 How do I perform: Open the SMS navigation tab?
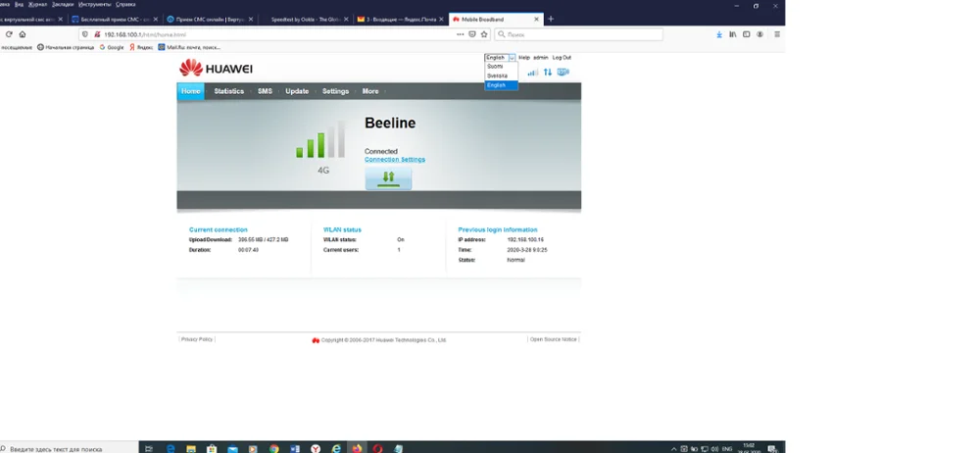265,91
